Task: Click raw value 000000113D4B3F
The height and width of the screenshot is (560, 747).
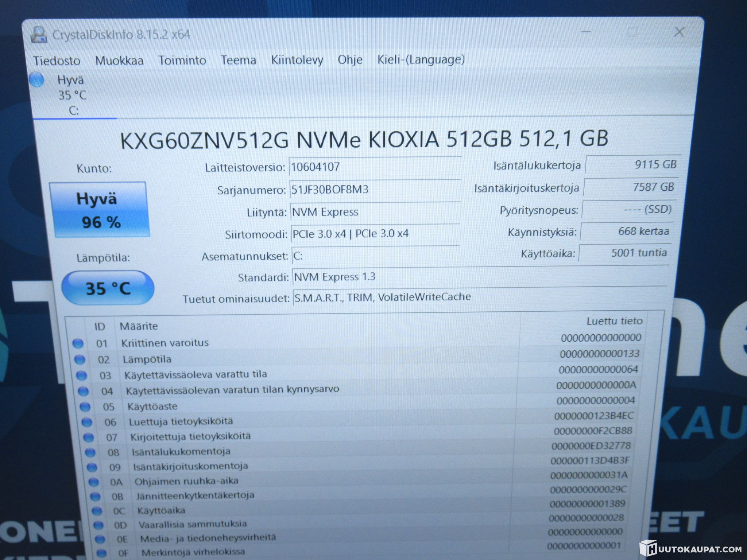Action: [590, 460]
